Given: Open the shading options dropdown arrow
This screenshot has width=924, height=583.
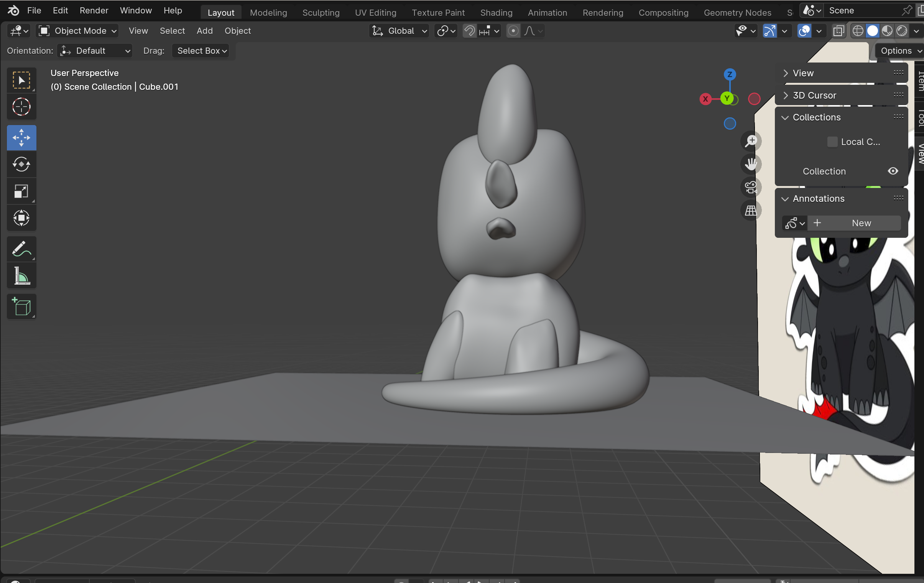Looking at the screenshot, I should coord(916,31).
